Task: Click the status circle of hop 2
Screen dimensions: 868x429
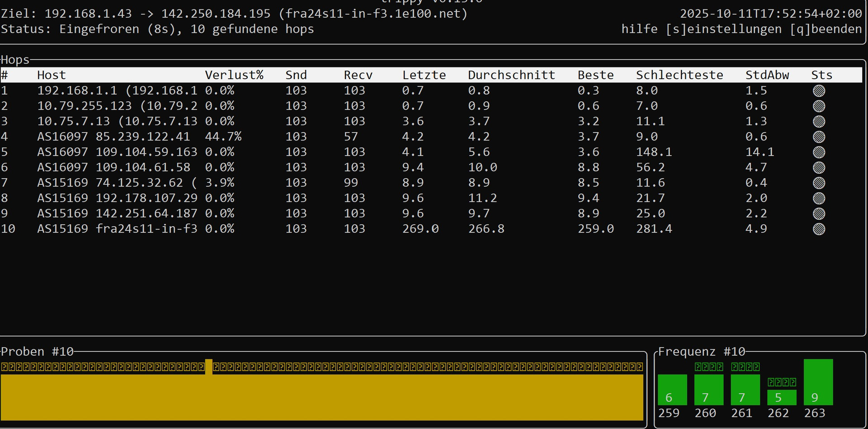Action: point(819,106)
